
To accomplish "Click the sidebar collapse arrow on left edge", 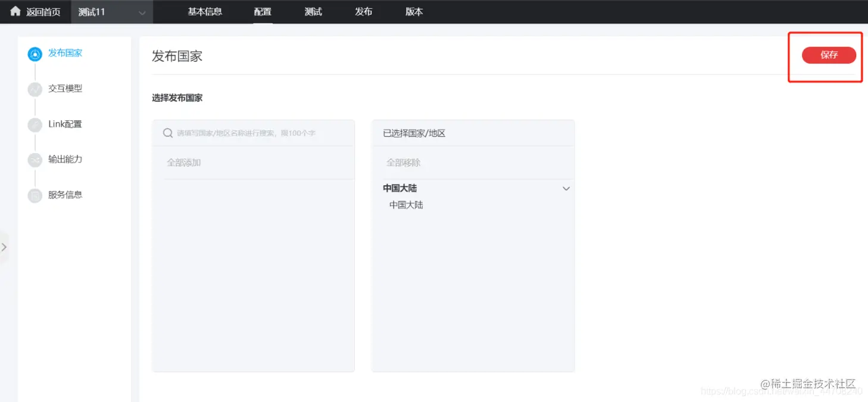I will pos(5,246).
